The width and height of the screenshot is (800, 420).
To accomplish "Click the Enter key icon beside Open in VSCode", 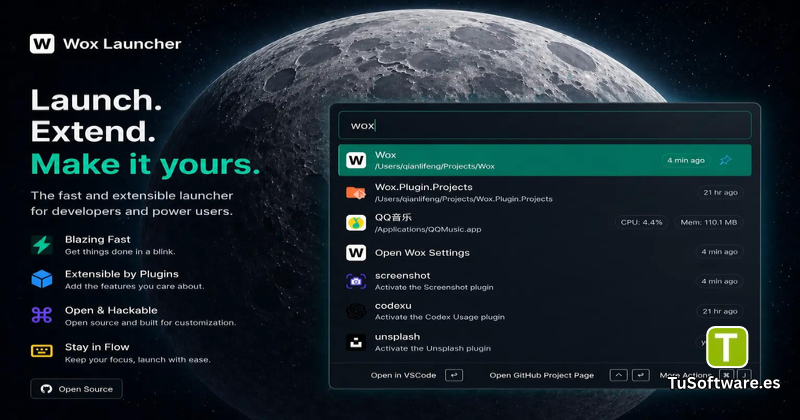I will tap(454, 375).
